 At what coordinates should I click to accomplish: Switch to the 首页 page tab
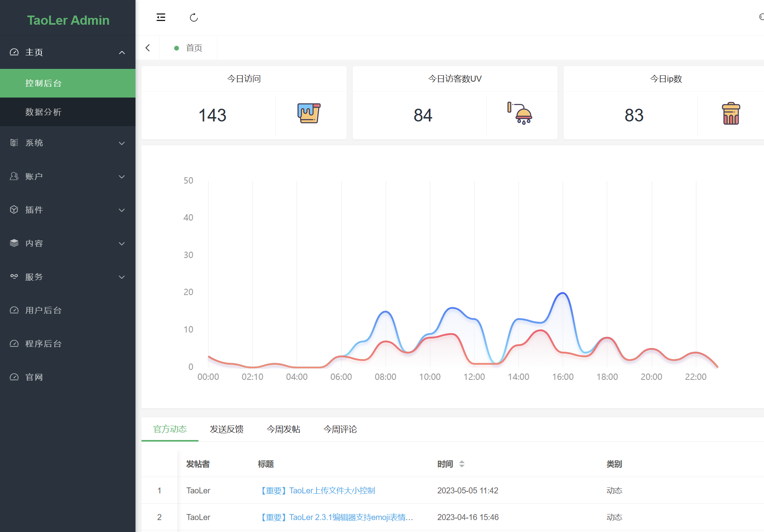point(189,48)
